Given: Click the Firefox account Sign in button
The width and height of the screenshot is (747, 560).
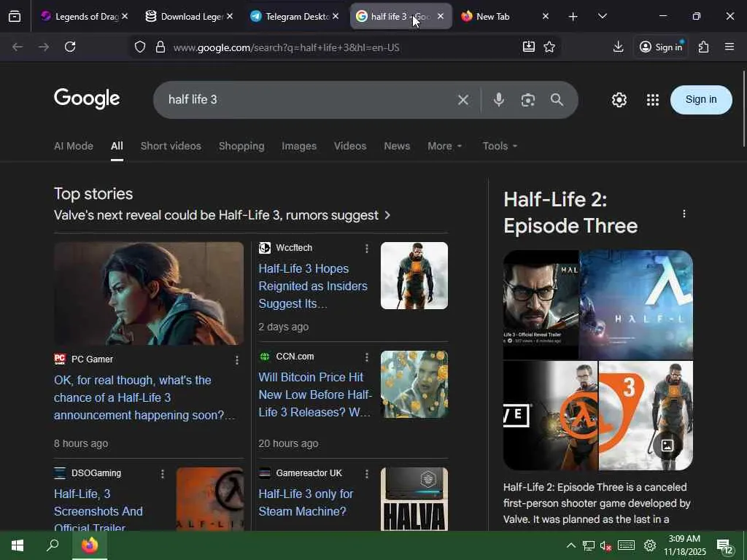Looking at the screenshot, I should 661,47.
